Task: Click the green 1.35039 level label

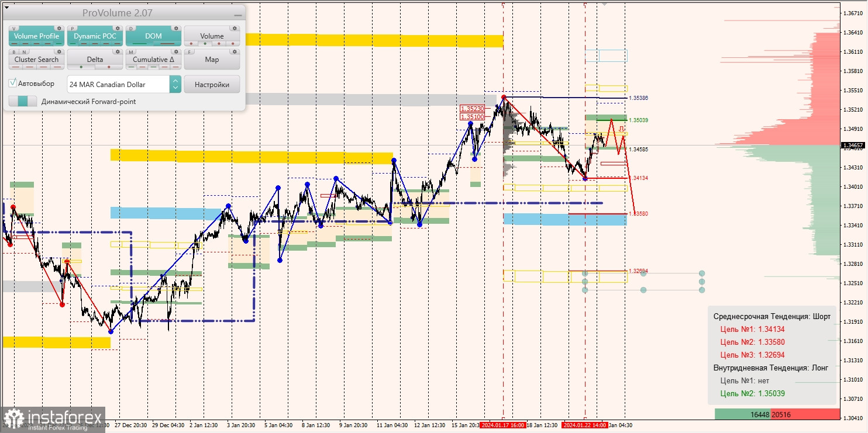Action: click(639, 120)
